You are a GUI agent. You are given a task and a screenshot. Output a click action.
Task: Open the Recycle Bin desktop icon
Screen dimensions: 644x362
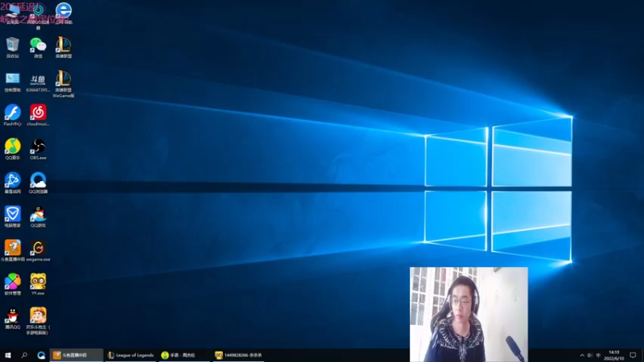tap(12, 47)
